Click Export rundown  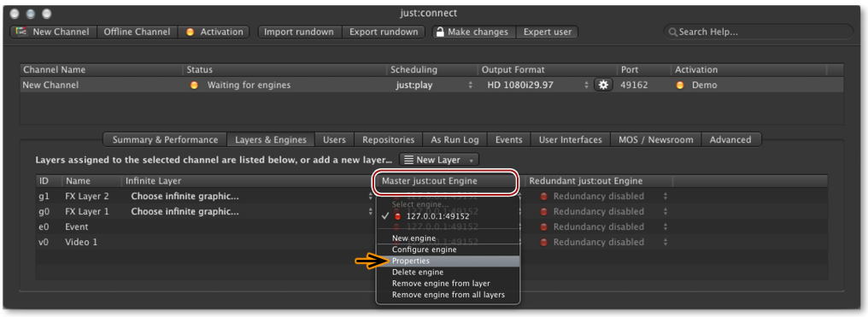[x=384, y=32]
